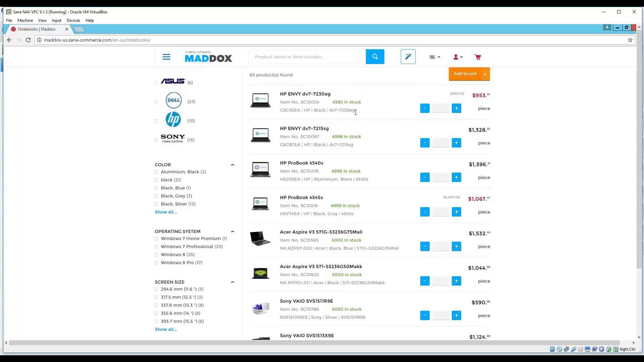Open the Devices menu in VirtualBox

pos(73,20)
